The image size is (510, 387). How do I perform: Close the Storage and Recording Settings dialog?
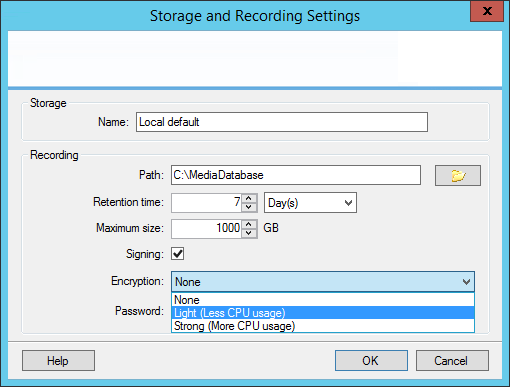[487, 11]
